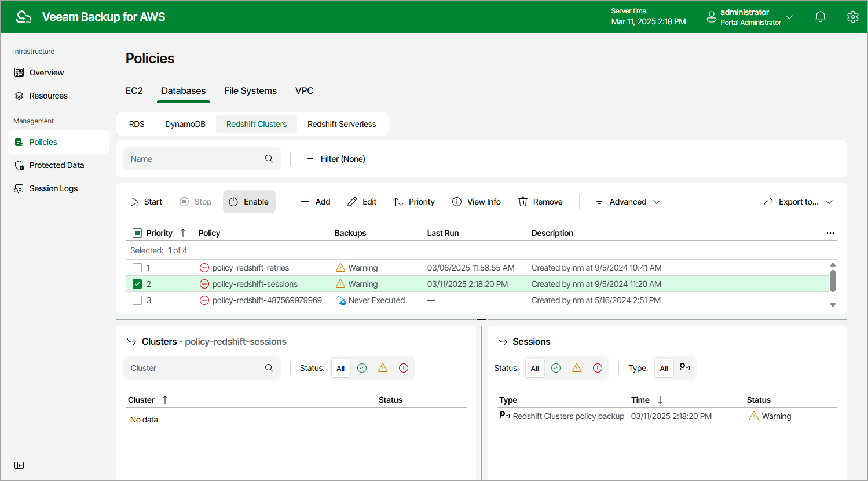Click the warning icon in policy-redshift-retries row
Screen dimensions: 868x481
click(x=340, y=268)
